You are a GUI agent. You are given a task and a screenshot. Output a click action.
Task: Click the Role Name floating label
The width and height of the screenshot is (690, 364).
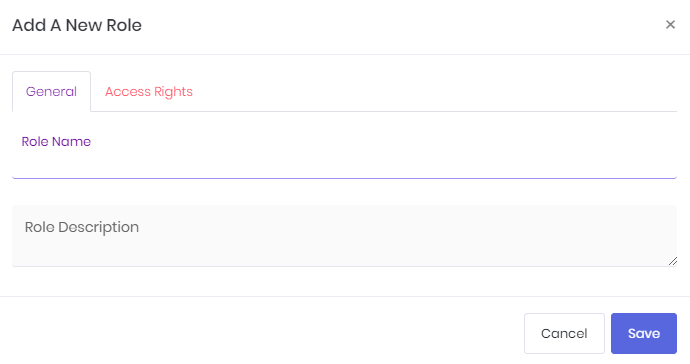click(x=56, y=141)
